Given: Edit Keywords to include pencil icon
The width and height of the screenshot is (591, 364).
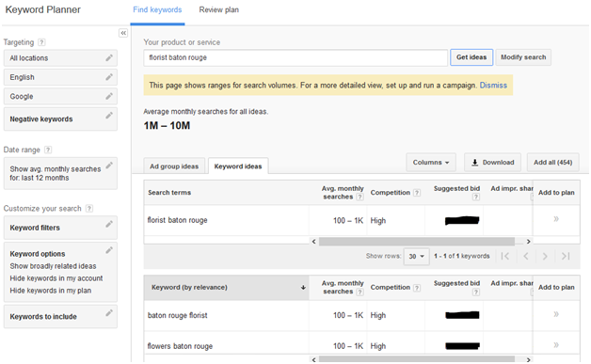Looking at the screenshot, I should click(x=109, y=313).
